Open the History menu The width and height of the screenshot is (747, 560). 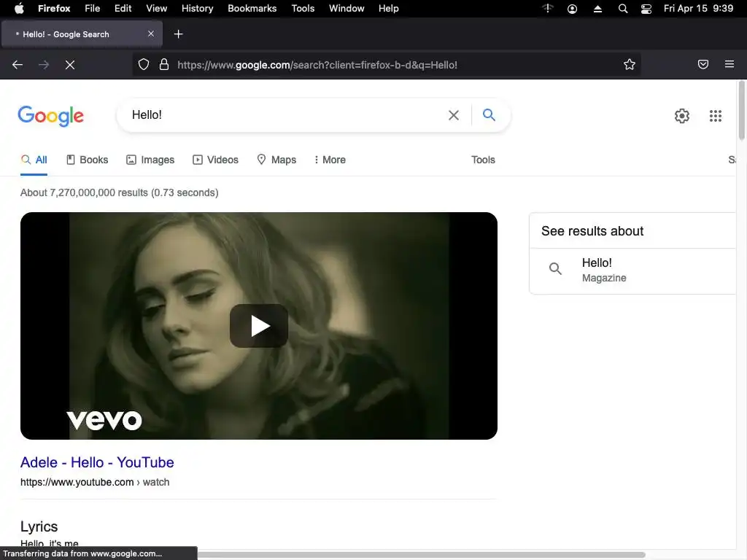[x=197, y=9]
